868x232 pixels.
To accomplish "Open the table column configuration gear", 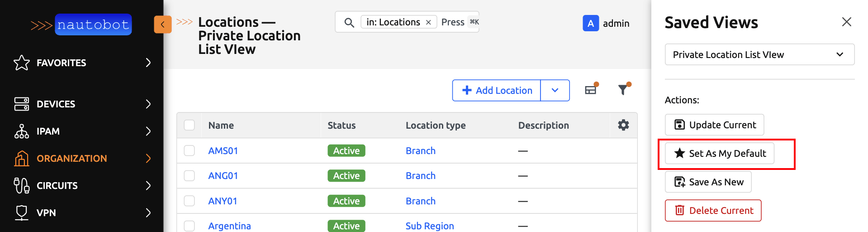I will pyautogui.click(x=623, y=125).
